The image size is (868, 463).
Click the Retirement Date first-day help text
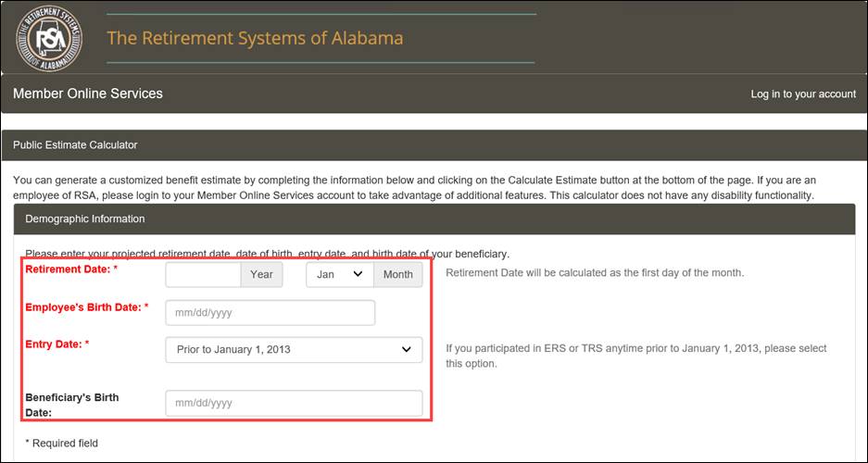(595, 273)
